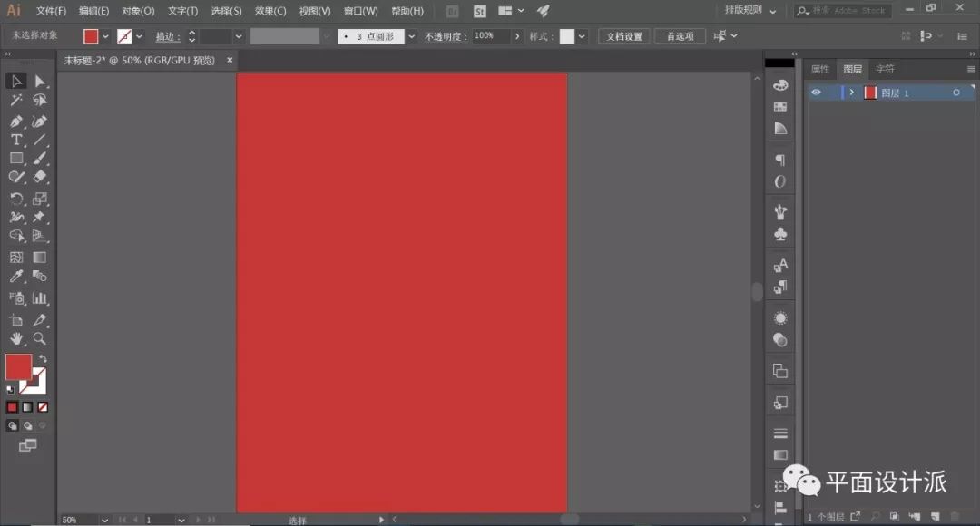
Task: Hide 图层 1 with the eye icon
Action: click(816, 93)
